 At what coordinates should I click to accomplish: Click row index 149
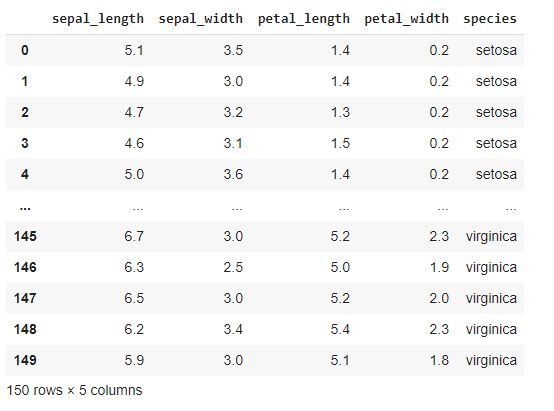pyautogui.click(x=25, y=360)
